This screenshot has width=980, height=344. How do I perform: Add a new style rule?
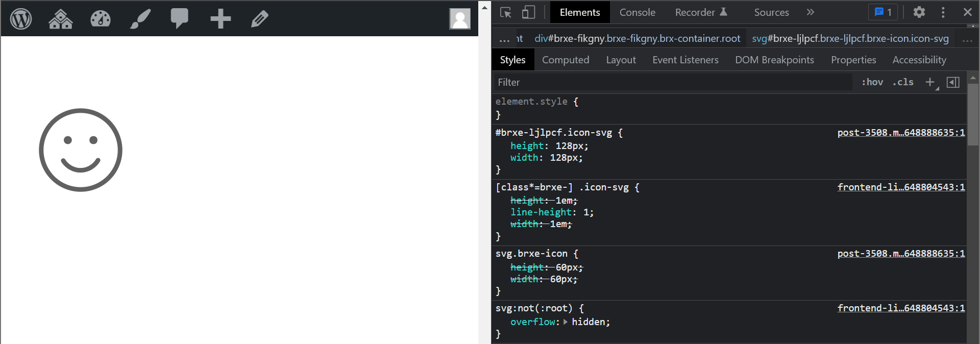tap(930, 82)
